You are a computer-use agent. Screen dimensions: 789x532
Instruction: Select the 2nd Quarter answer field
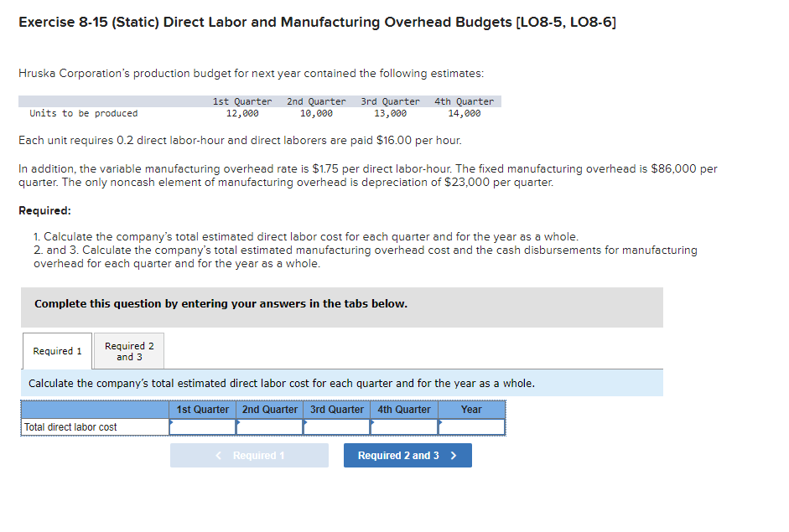pyautogui.click(x=269, y=427)
